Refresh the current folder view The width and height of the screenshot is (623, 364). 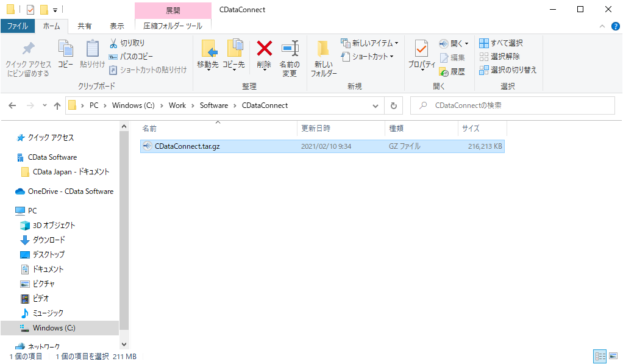click(393, 105)
